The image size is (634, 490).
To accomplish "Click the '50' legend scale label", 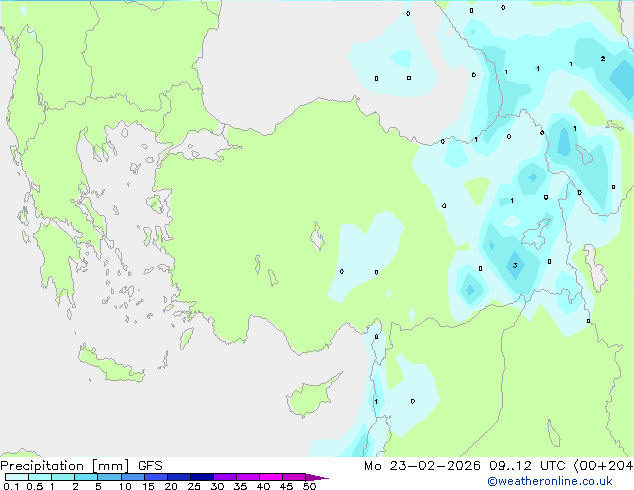I will [309, 486].
